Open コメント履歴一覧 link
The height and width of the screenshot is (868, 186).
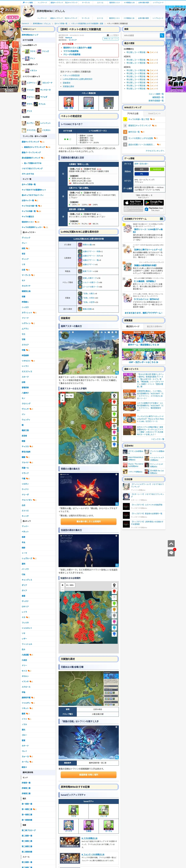pos(156,94)
